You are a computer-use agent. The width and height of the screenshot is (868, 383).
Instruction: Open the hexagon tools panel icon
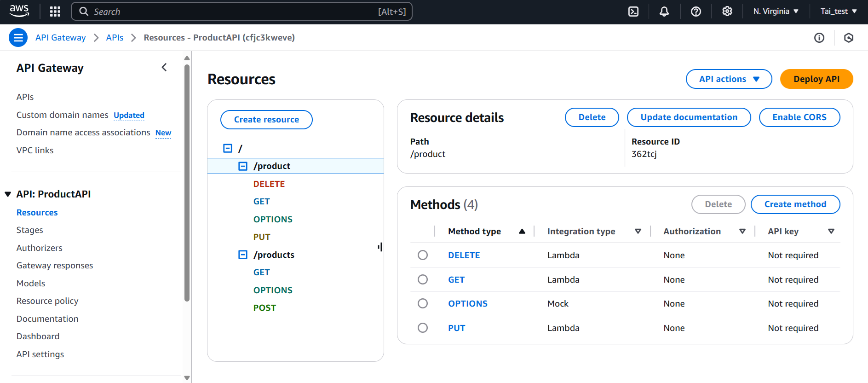tap(849, 38)
